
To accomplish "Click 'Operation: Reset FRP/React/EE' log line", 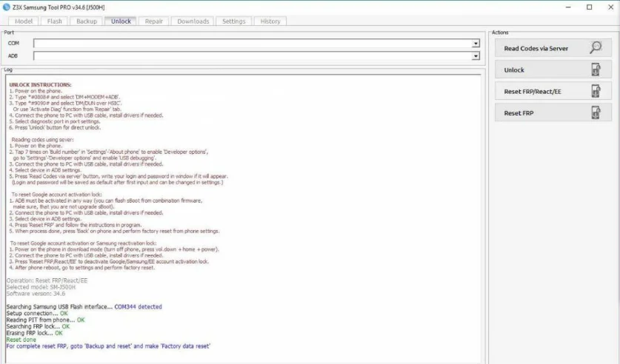I will (x=47, y=280).
